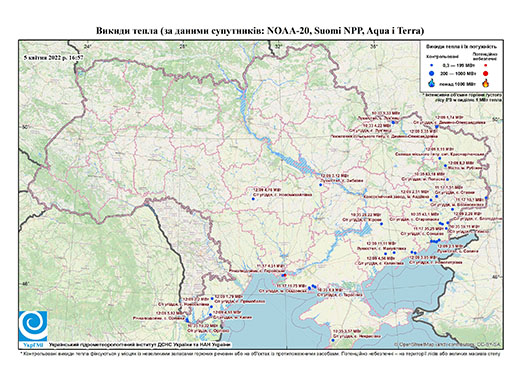Click the large red circle legend icon
The width and height of the screenshot is (520, 368).
pyautogui.click(x=485, y=73)
